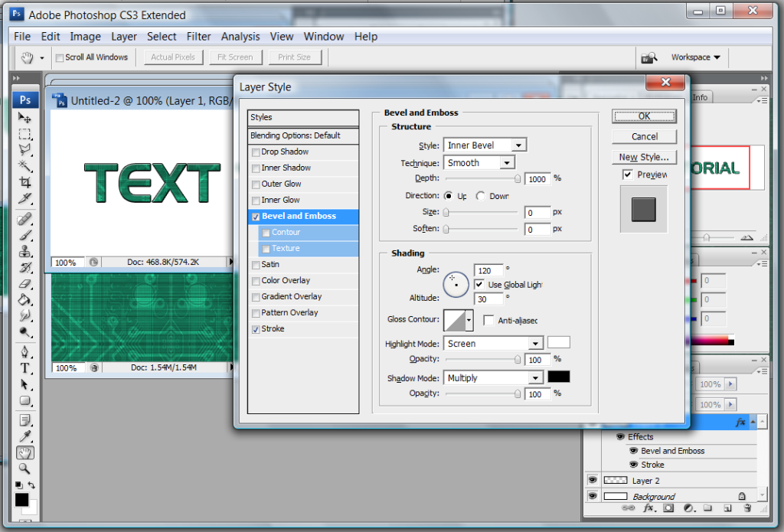
Task: Set Direction to Down
Action: click(480, 196)
